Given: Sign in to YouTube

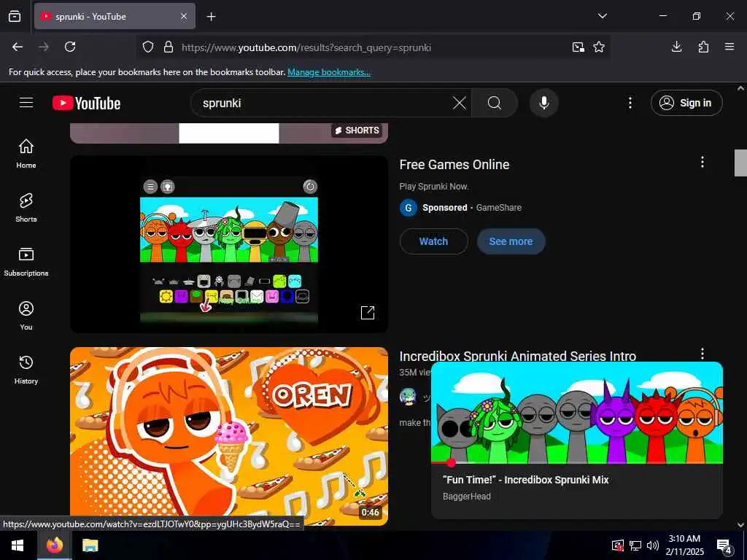Looking at the screenshot, I should pyautogui.click(x=686, y=103).
